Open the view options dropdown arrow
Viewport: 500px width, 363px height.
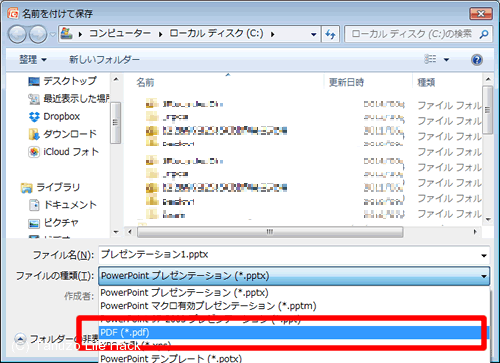pyautogui.click(x=446, y=60)
